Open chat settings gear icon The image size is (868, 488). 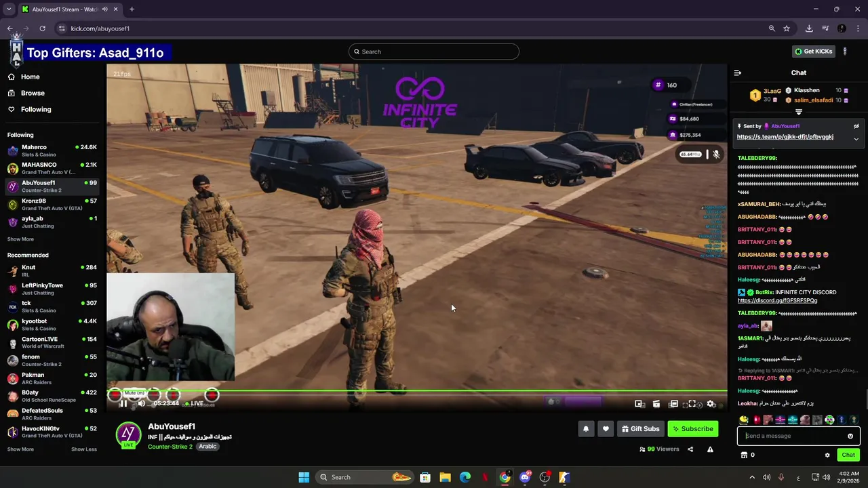827,455
